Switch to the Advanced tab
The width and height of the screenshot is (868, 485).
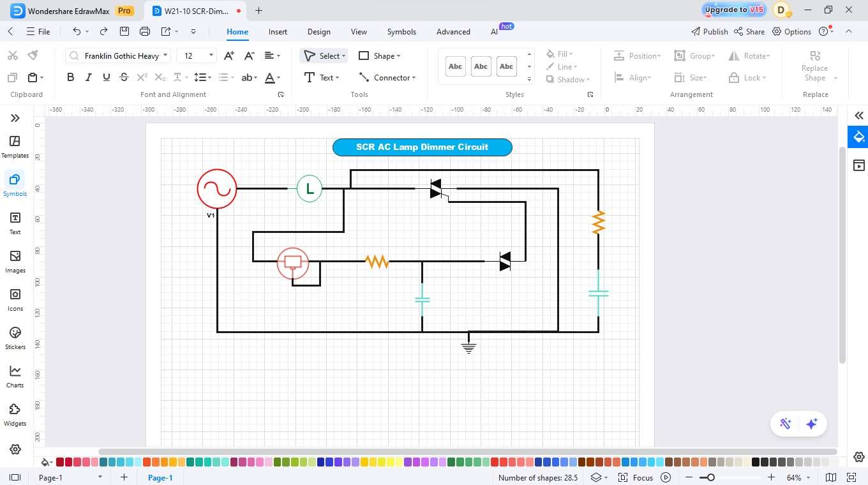click(453, 31)
